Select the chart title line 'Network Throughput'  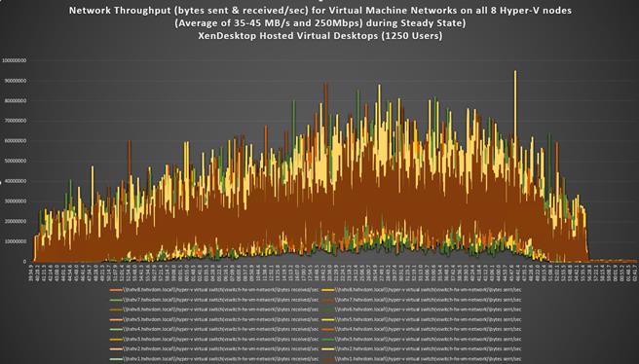319,11
